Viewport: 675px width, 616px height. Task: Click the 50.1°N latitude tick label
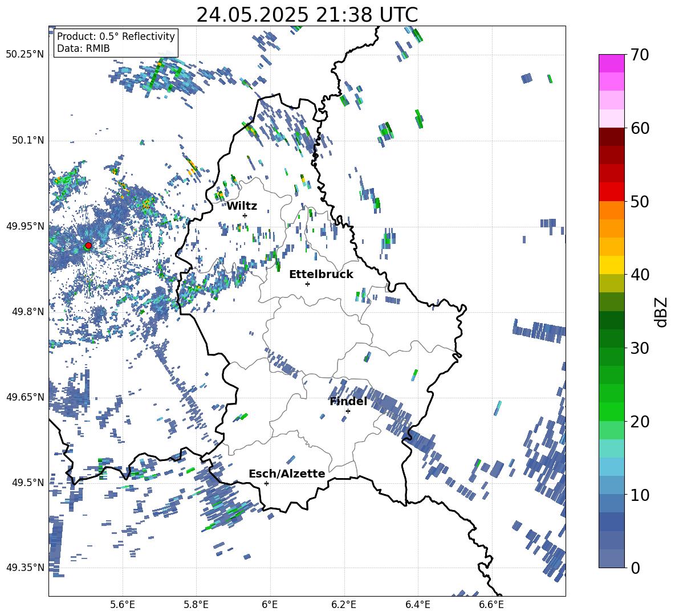pyautogui.click(x=27, y=141)
